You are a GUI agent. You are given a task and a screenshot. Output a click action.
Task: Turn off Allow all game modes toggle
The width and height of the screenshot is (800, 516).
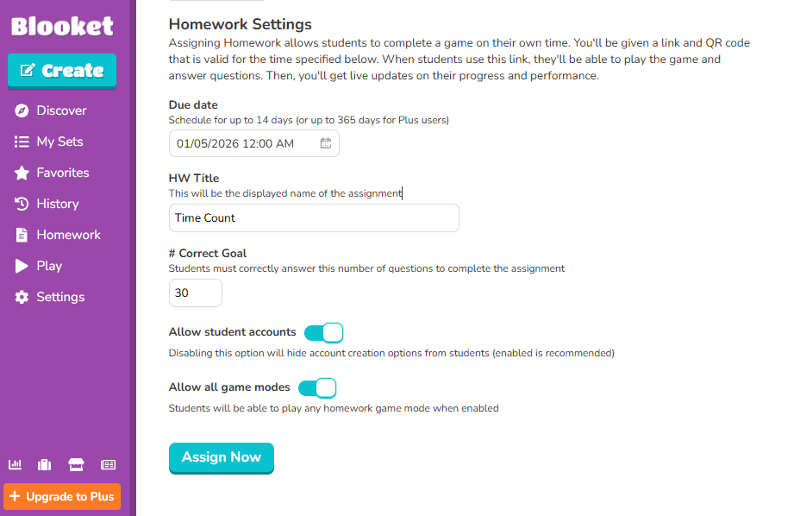[x=317, y=387]
